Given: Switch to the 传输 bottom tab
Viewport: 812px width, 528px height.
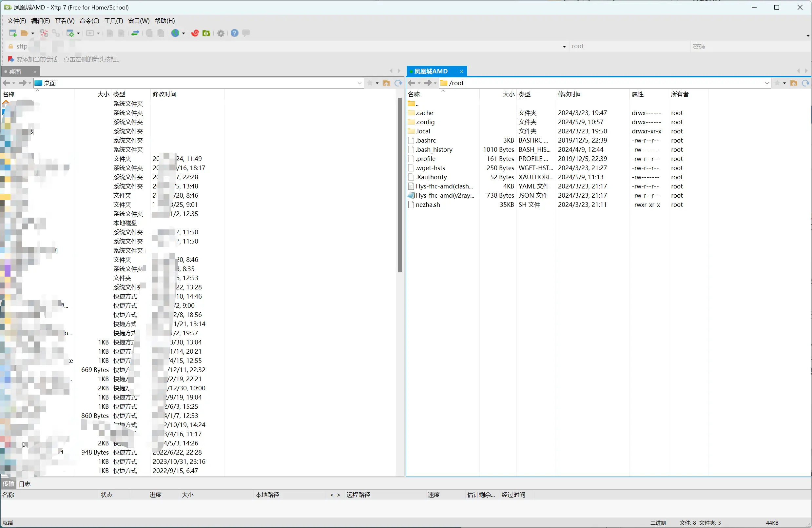Looking at the screenshot, I should [x=9, y=484].
